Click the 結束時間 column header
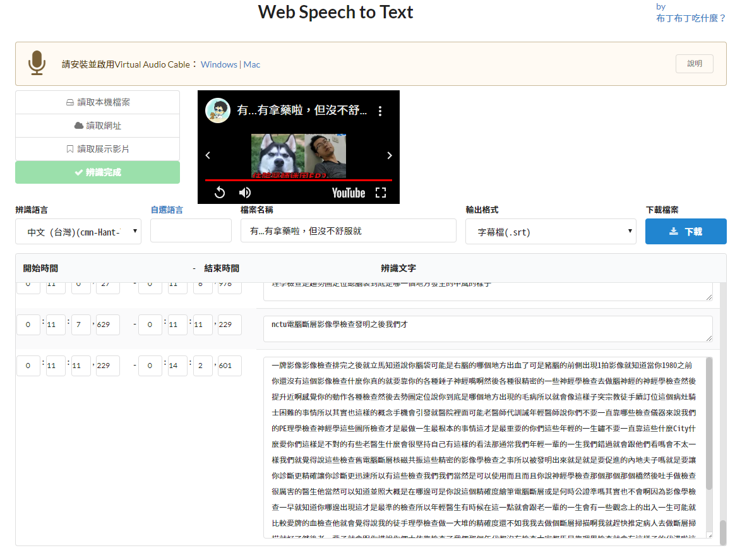The image size is (747, 560). click(x=222, y=268)
